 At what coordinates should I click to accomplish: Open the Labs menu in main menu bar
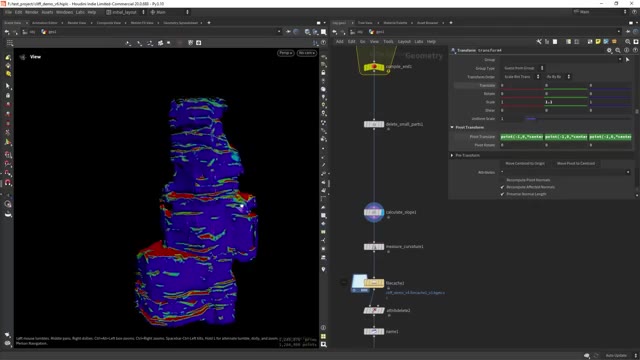(x=80, y=12)
